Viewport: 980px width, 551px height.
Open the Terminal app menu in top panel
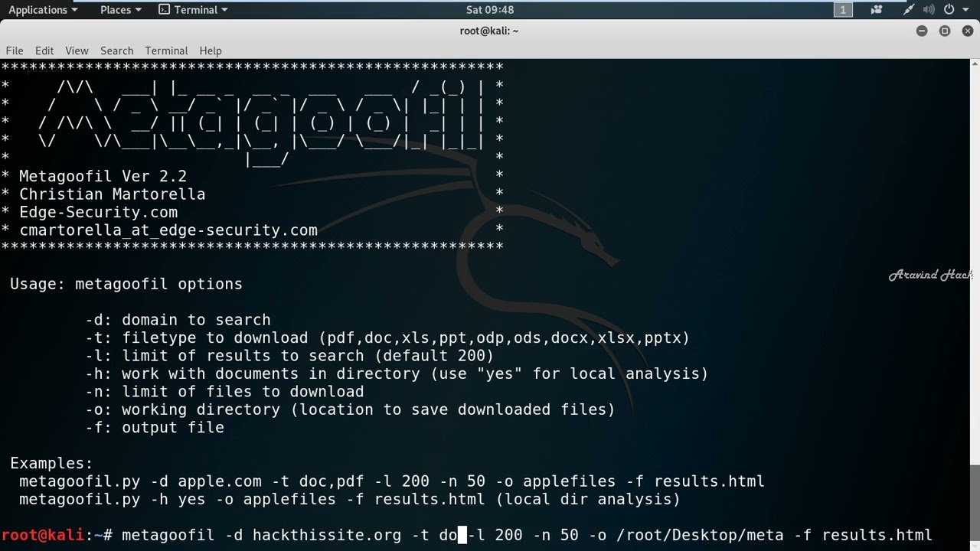click(194, 10)
